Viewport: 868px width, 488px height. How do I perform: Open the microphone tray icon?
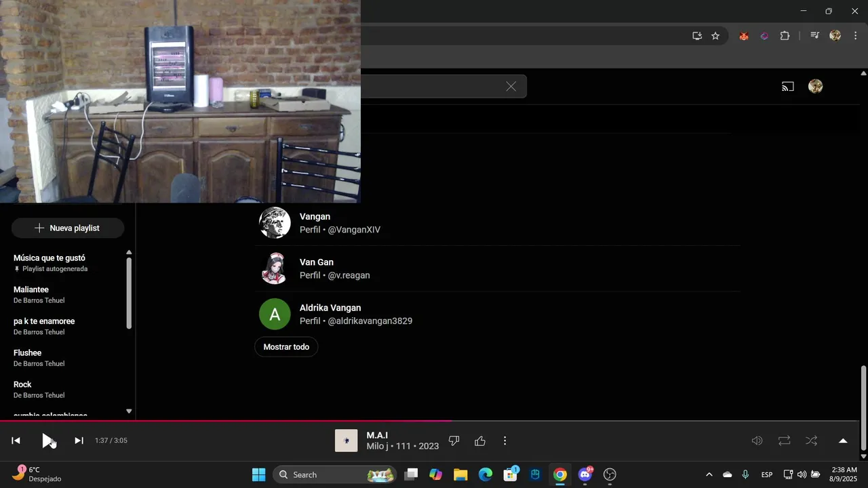(x=745, y=474)
